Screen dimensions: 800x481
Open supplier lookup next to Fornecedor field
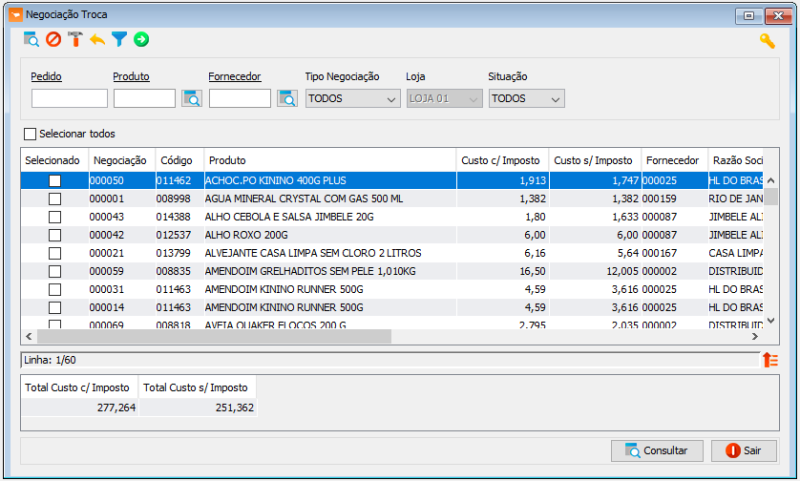(287, 98)
